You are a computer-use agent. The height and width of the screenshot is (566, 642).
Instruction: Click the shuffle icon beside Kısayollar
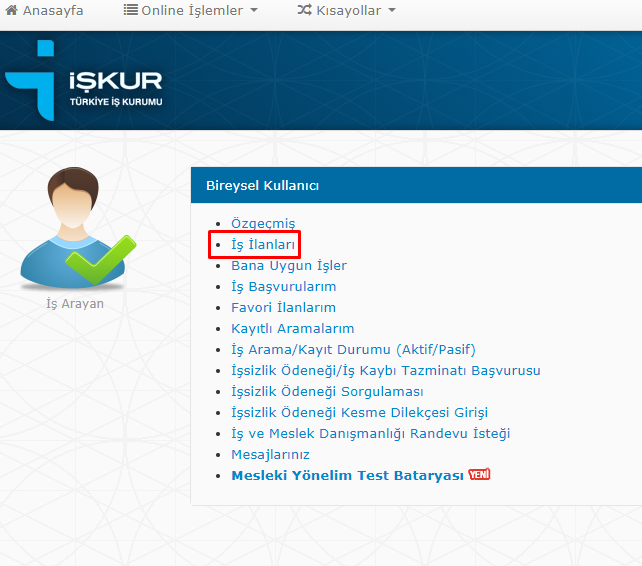pos(304,11)
